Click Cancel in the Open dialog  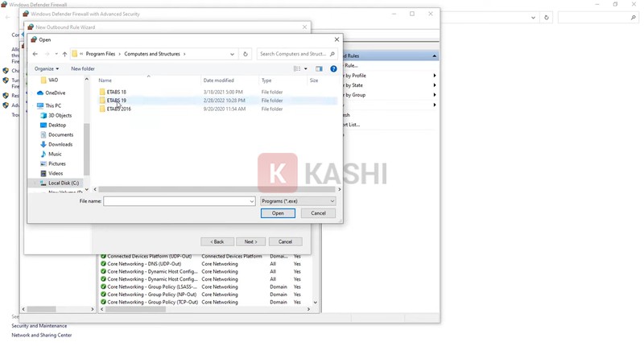(x=318, y=213)
